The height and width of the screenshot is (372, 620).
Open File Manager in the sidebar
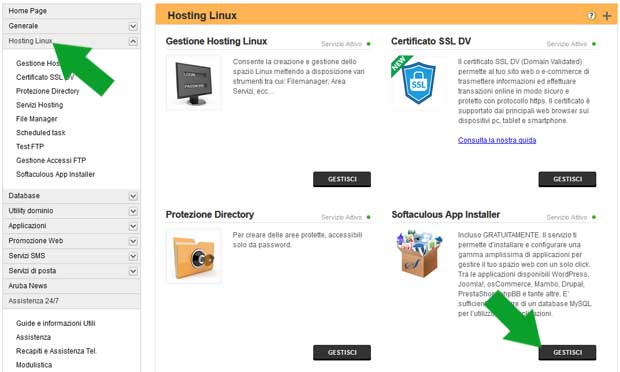point(37,119)
